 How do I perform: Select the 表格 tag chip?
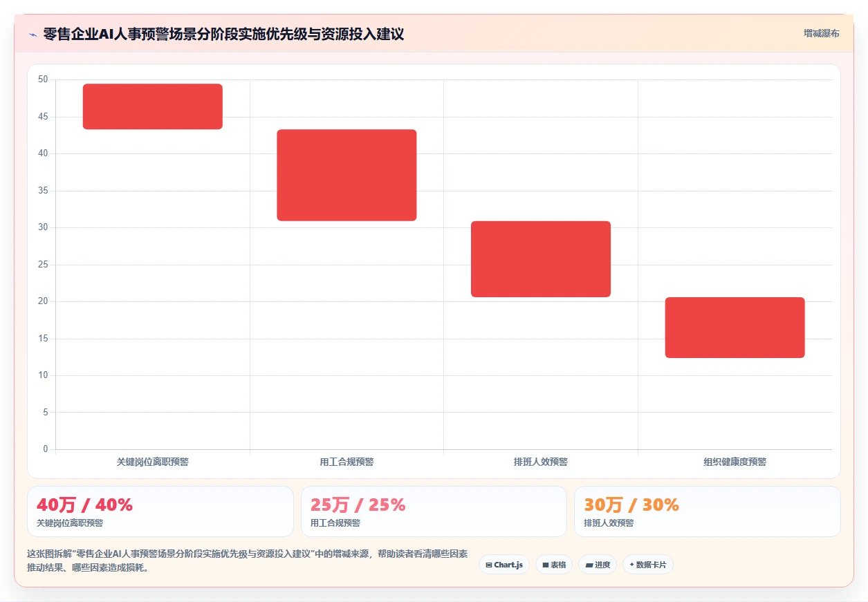[554, 565]
